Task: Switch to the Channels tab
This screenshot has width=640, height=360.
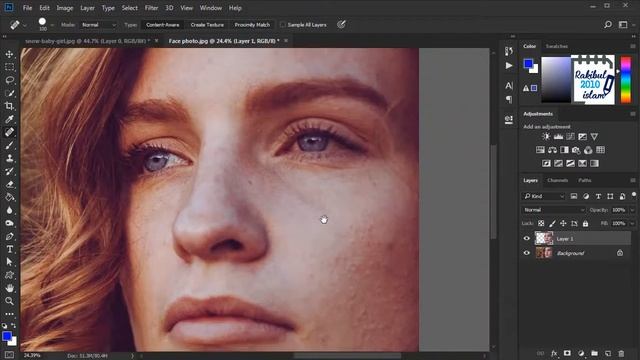Action: pos(558,180)
